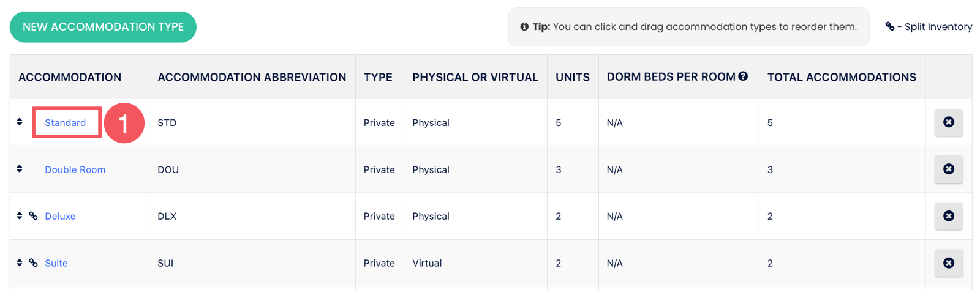Viewport: 980px width, 290px height.
Task: Click the split inventory icon next to Suite
Action: (34, 263)
